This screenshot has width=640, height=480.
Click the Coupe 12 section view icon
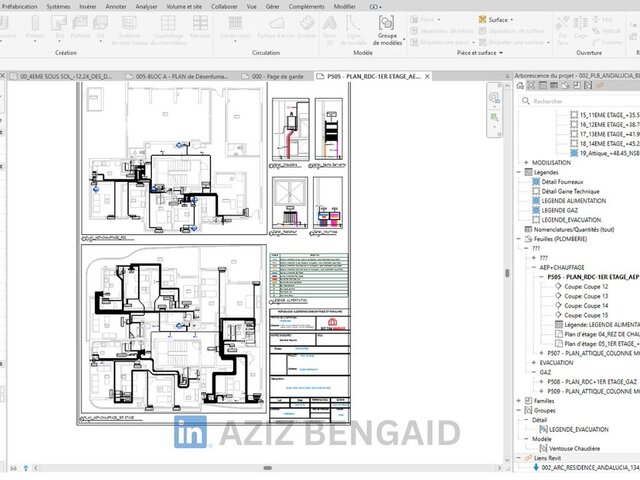(x=558, y=286)
